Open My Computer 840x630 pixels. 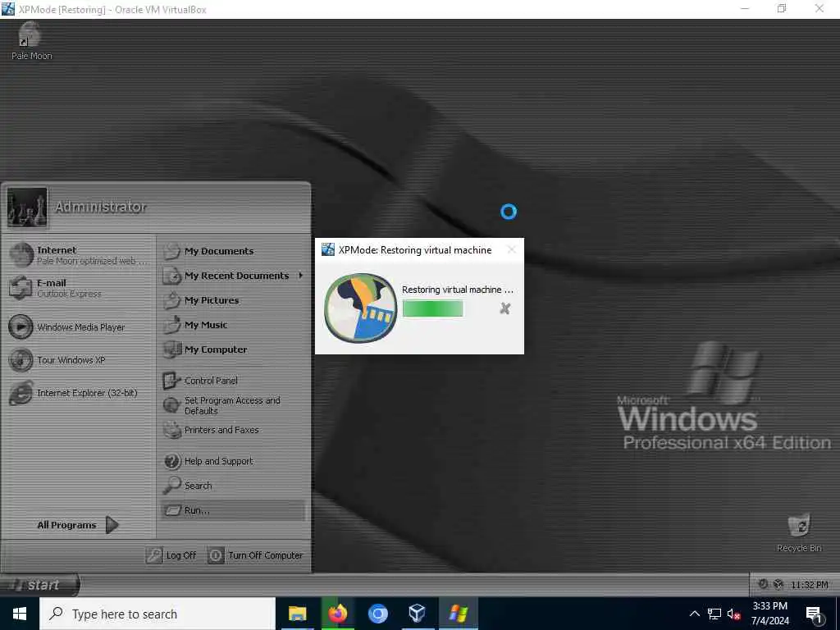click(x=232, y=349)
